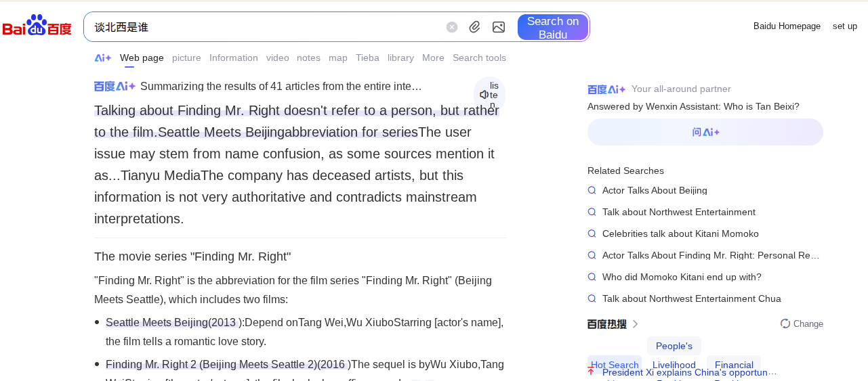Open Talk about Northwest Entertainment related search
This screenshot has width=868, height=381.
point(678,212)
